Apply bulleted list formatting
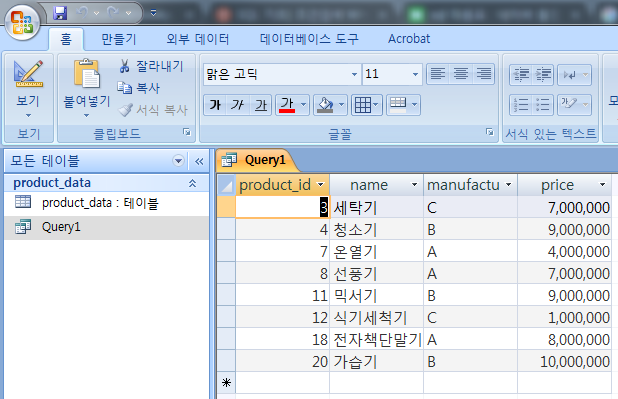 (x=543, y=105)
